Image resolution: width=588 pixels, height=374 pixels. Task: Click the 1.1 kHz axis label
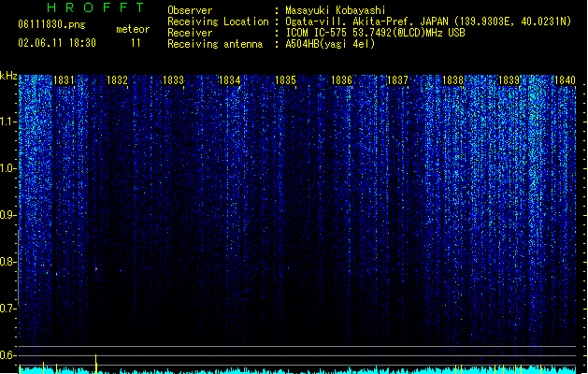(x=7, y=122)
